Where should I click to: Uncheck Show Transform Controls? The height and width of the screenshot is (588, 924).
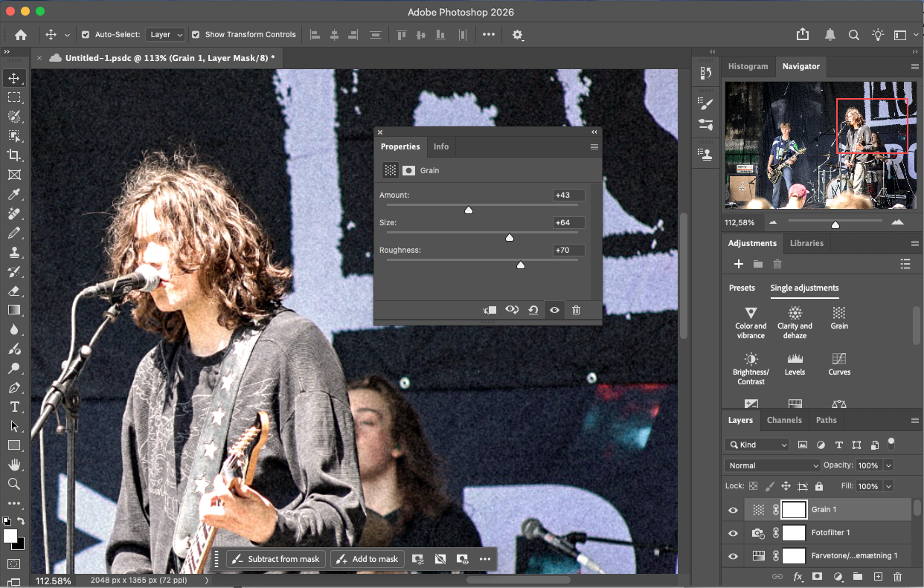[196, 34]
